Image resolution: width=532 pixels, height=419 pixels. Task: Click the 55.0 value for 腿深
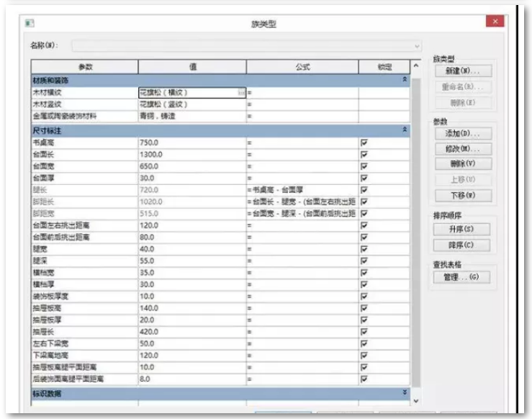(147, 261)
